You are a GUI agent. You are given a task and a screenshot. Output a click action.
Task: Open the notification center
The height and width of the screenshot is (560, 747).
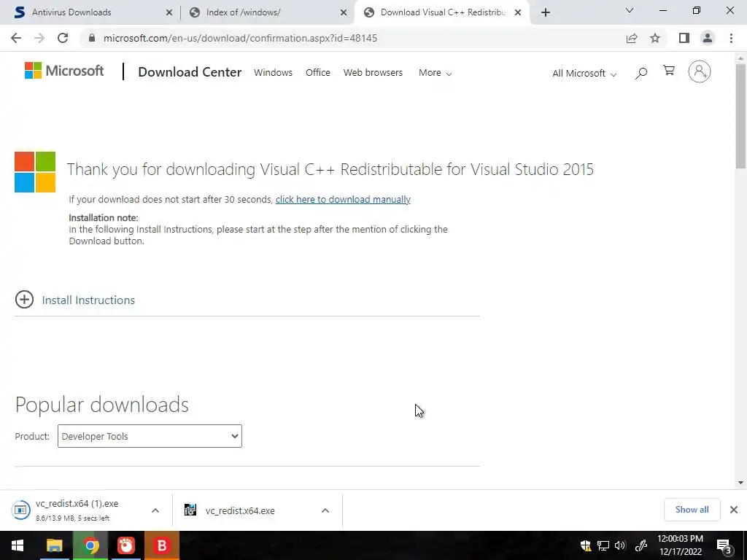724,546
